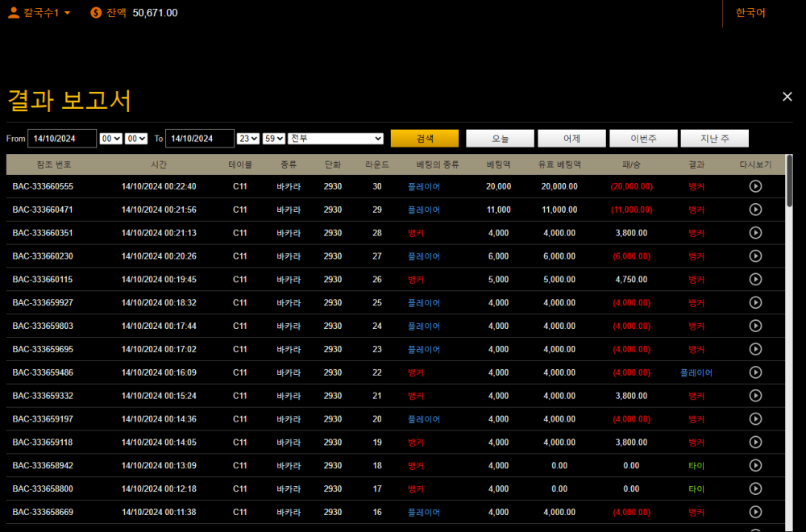The image size is (806, 532).
Task: Click the results table vertical scrollbar
Action: pyautogui.click(x=789, y=181)
